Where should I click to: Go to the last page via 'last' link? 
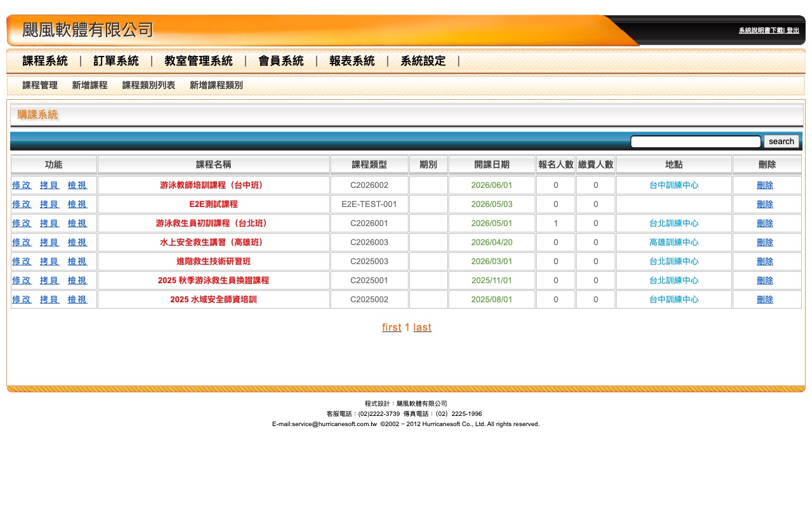[422, 327]
